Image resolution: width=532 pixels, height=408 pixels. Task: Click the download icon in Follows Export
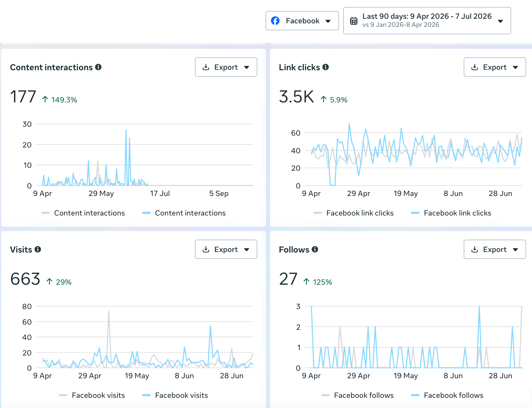475,249
